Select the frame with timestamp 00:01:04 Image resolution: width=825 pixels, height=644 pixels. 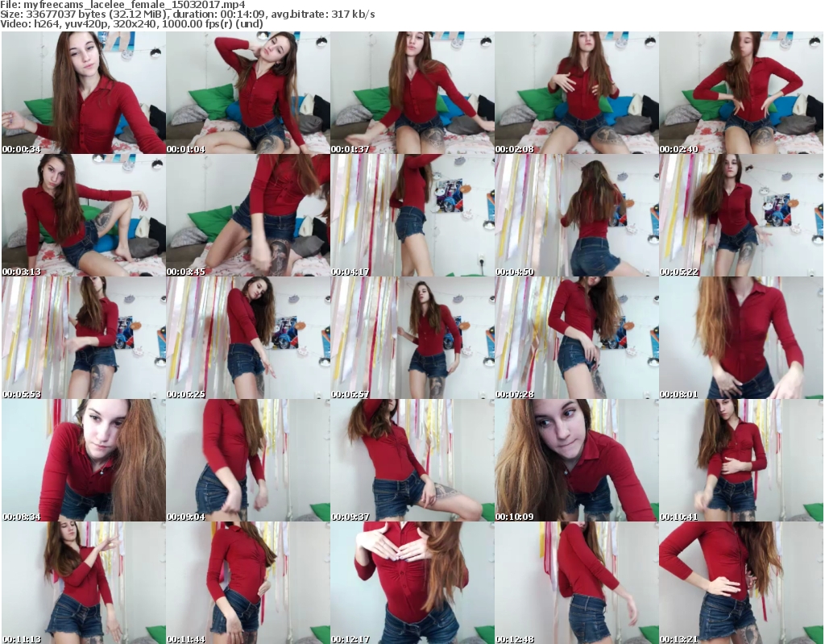[x=248, y=93]
